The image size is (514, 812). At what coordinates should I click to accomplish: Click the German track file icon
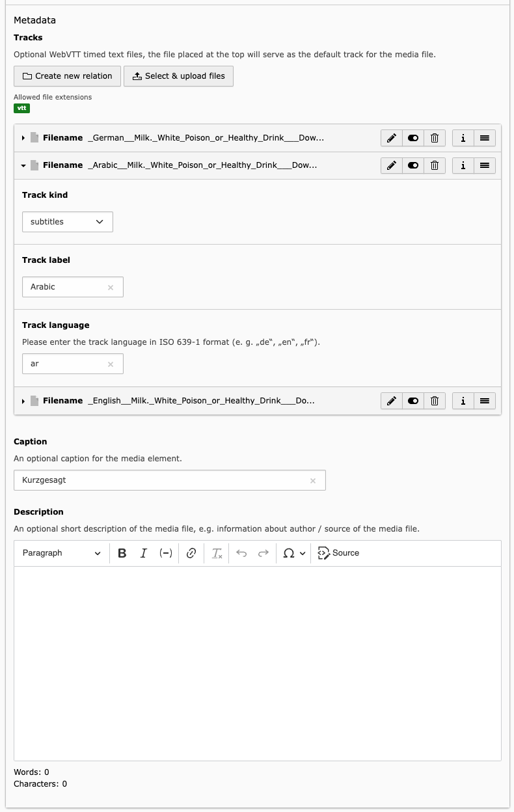point(35,138)
